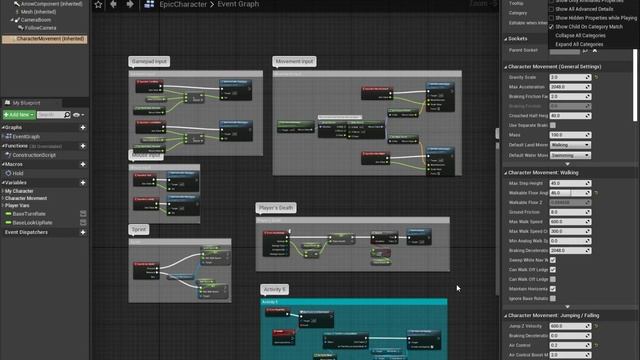Image resolution: width=640 pixels, height=360 pixels.
Task: Reset Walkable Floor Angle to default arrow
Action: click(596, 193)
